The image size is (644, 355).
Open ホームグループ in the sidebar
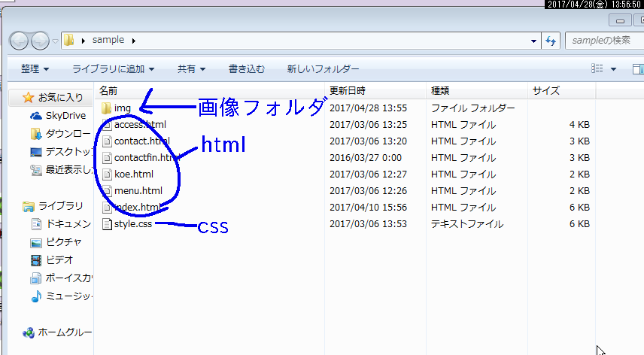57,332
